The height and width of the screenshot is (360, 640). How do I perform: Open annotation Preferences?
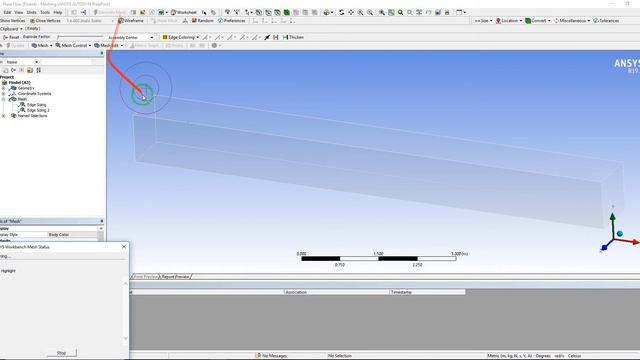click(231, 20)
